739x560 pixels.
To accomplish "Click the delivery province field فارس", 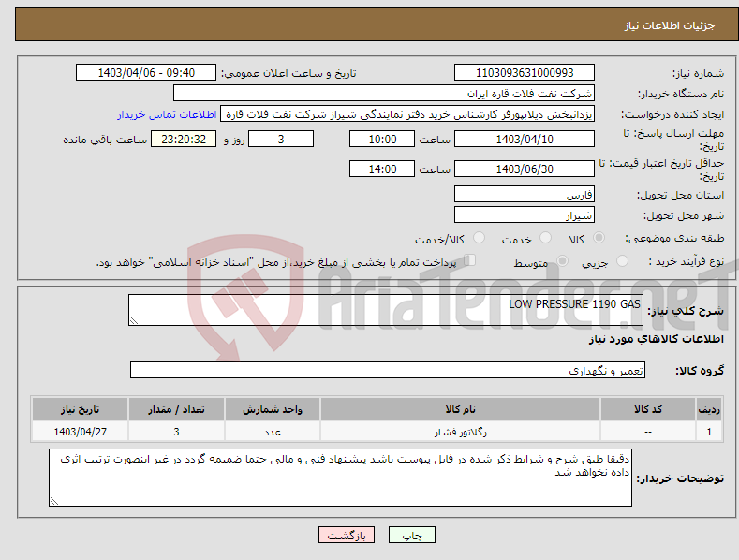I will pyautogui.click(x=525, y=194).
